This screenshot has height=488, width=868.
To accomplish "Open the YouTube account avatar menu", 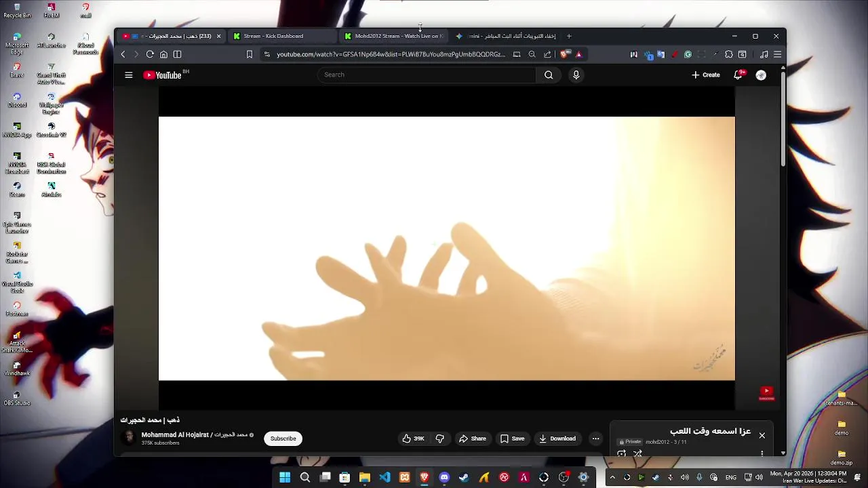I will click(x=761, y=75).
